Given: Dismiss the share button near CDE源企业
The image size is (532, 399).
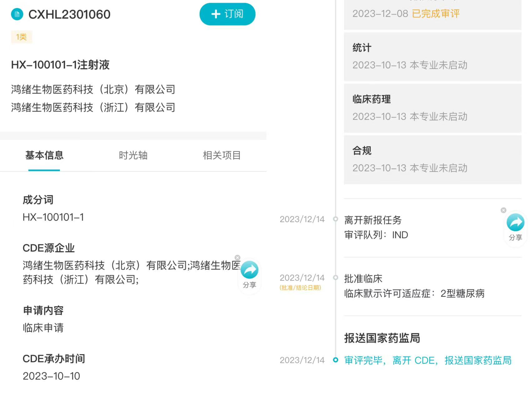Looking at the screenshot, I should click(x=238, y=258).
